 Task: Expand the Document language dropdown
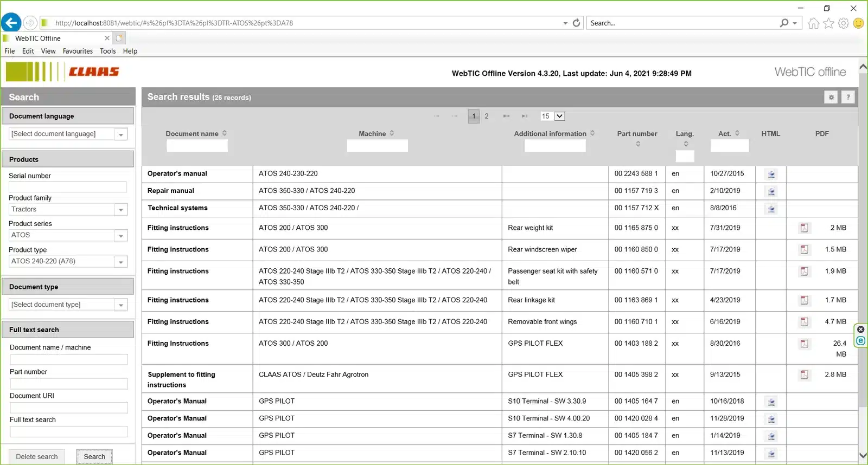point(121,134)
